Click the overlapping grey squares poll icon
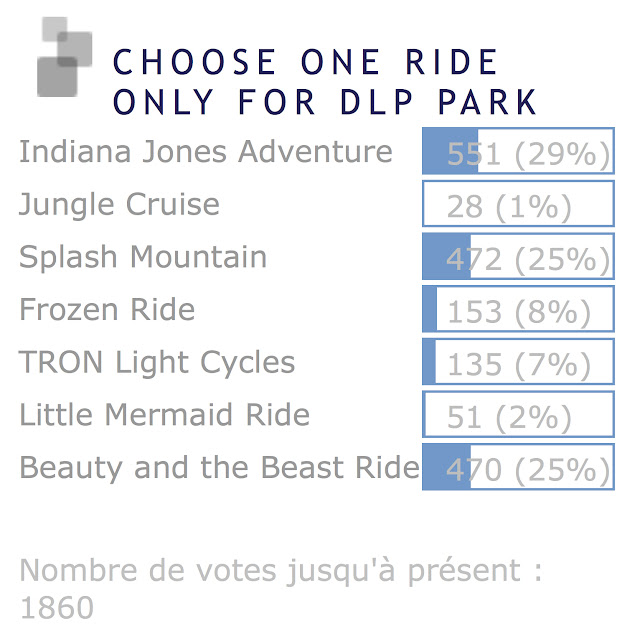The height and width of the screenshot is (631, 640). 64,57
